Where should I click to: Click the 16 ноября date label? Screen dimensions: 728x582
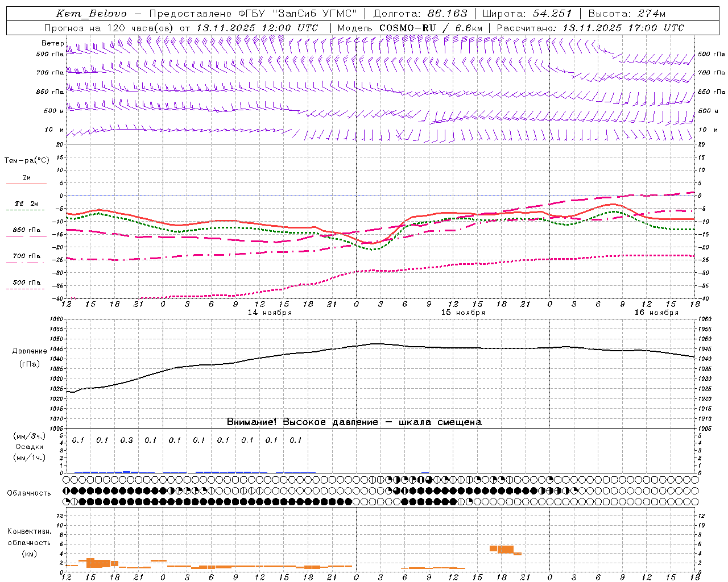pos(656,313)
